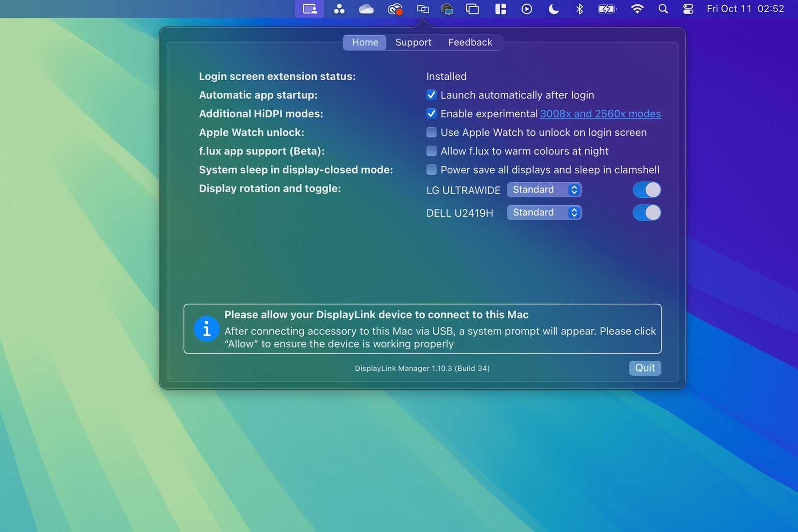Click System sleep in display-closed mode label

click(x=296, y=170)
